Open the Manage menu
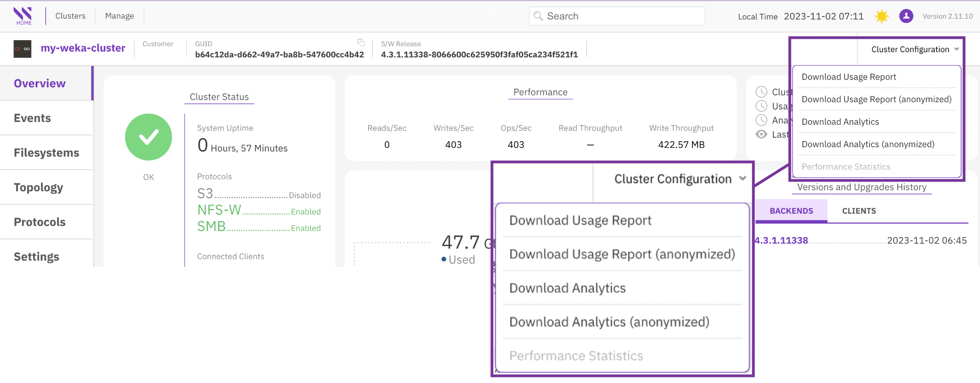 [x=119, y=16]
